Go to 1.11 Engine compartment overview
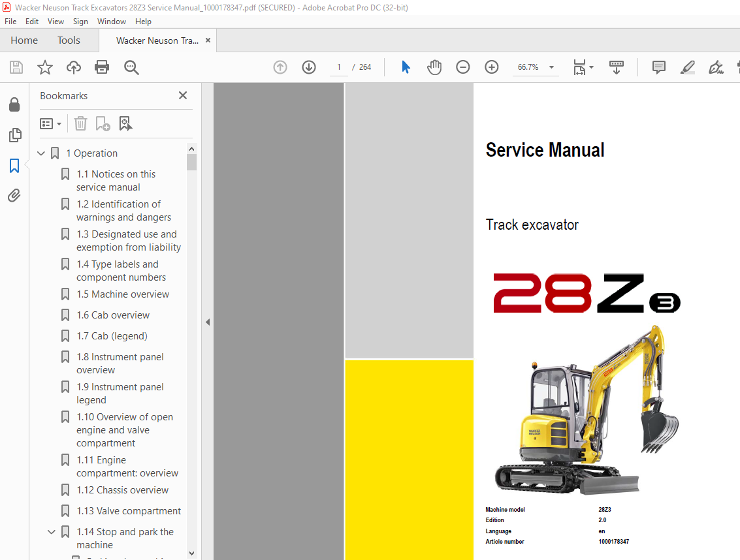The image size is (740, 560). pyautogui.click(x=127, y=467)
